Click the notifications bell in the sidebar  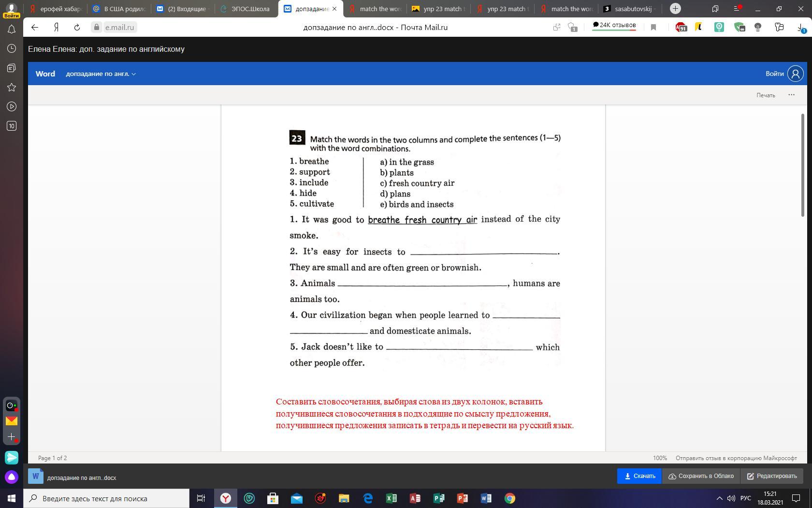point(12,30)
